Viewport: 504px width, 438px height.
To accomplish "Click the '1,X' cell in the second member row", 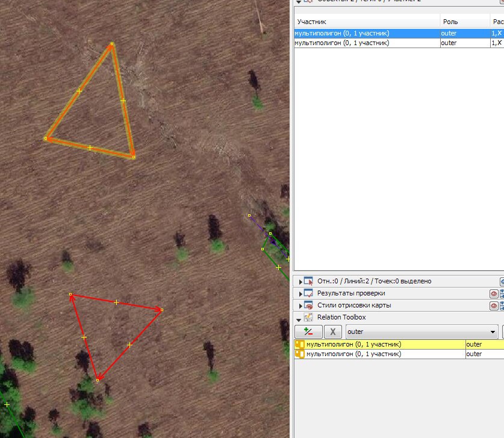I will pos(497,43).
